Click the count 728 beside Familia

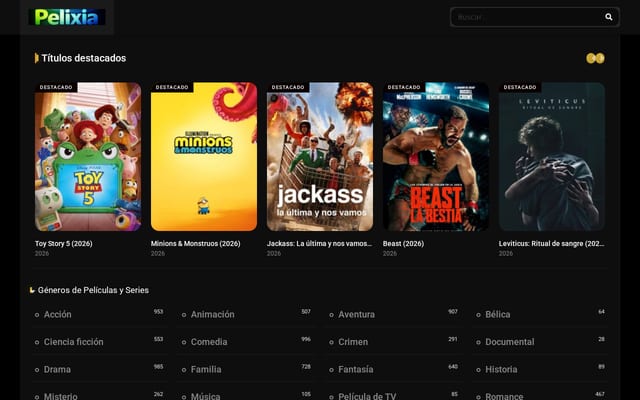pos(306,367)
